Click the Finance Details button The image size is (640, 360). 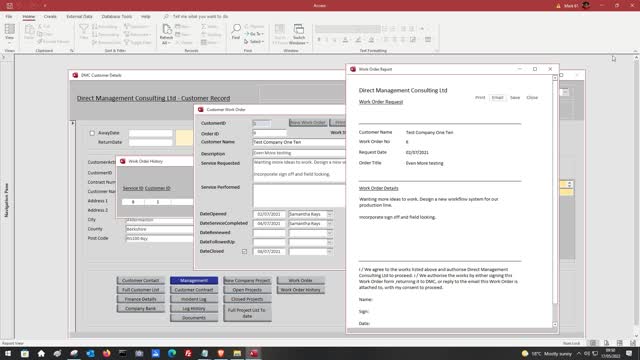(x=140, y=300)
